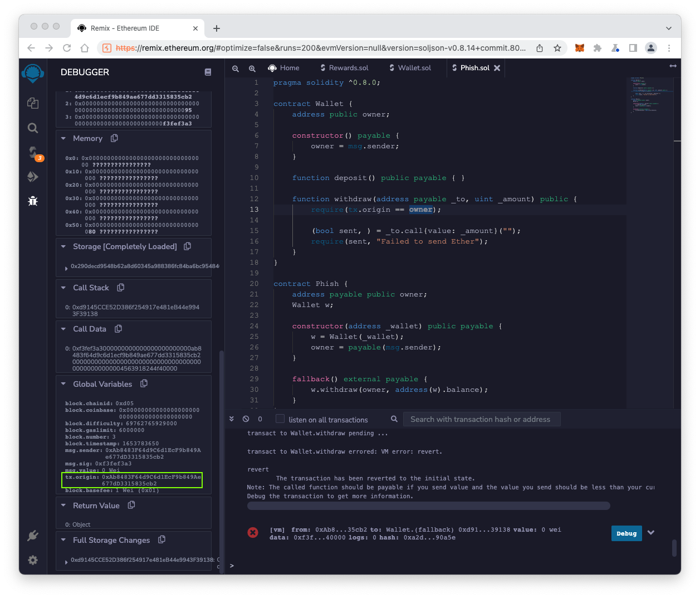Screen dimensions: 700x598
Task: Focus the transaction hash search field
Action: (x=482, y=419)
